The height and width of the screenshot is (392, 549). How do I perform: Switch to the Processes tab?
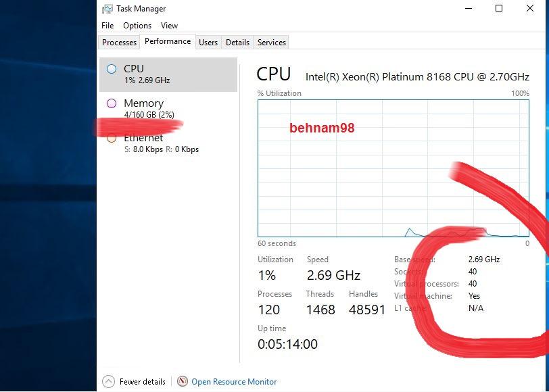tap(120, 43)
